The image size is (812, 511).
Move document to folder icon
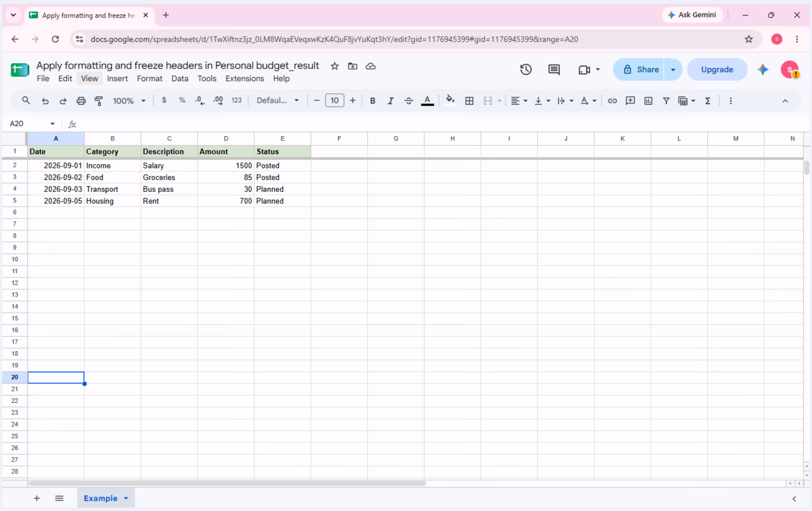coord(353,66)
